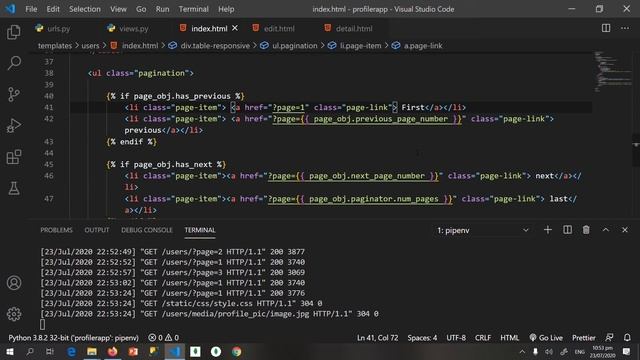Image resolution: width=640 pixels, height=360 pixels.
Task: Open the Terminal menu
Action: tap(193, 9)
